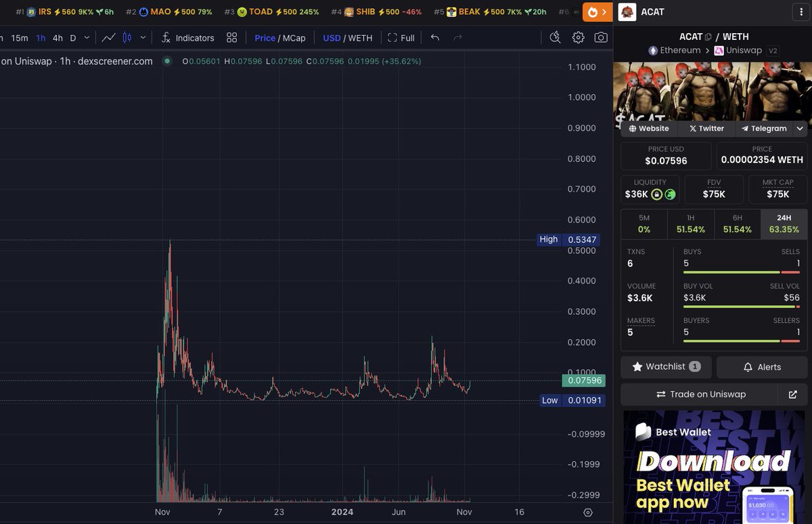Open the ACAT Twitter link

(706, 129)
